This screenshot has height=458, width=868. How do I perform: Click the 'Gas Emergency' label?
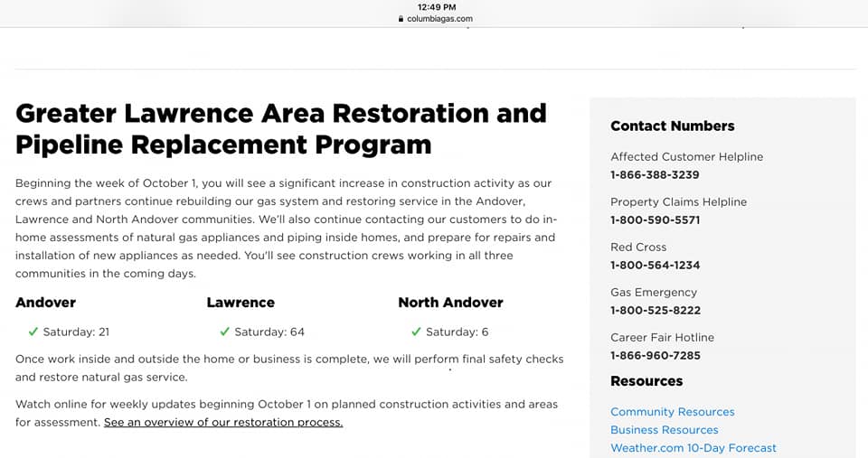point(654,292)
